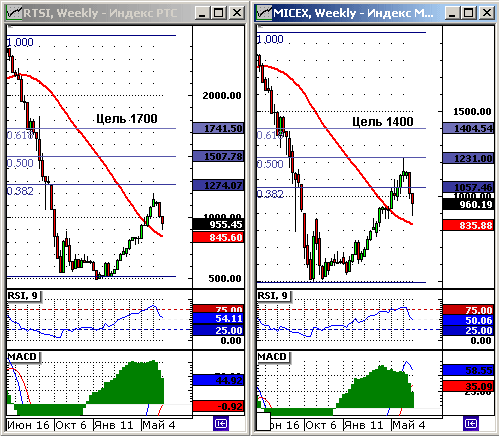Click the RTSI window chart icon
Image resolution: width=499 pixels, height=436 pixels.
pyautogui.click(x=14, y=13)
